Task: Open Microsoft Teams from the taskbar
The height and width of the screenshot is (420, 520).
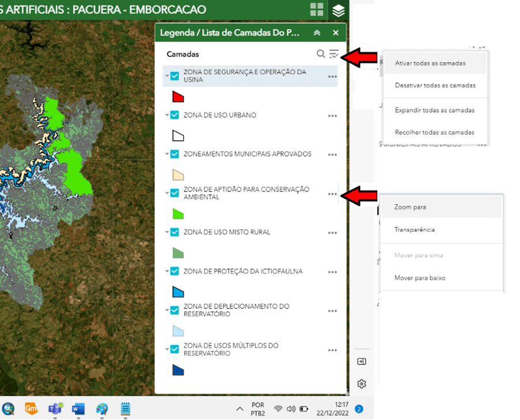Action: pyautogui.click(x=55, y=408)
